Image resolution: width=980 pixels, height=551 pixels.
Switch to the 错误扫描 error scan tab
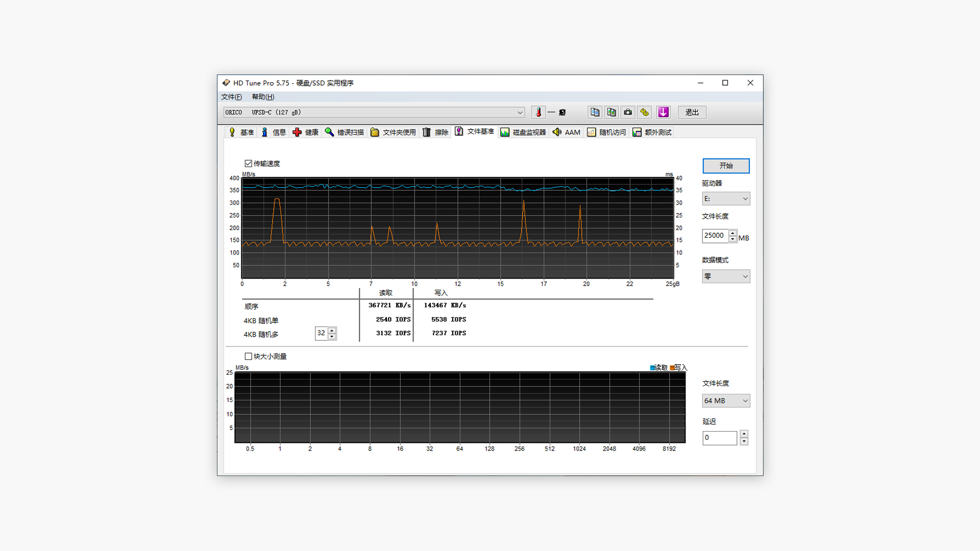coord(345,132)
